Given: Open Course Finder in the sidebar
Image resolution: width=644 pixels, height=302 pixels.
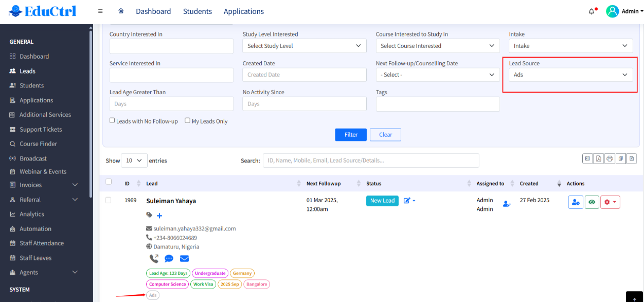Looking at the screenshot, I should pyautogui.click(x=38, y=144).
